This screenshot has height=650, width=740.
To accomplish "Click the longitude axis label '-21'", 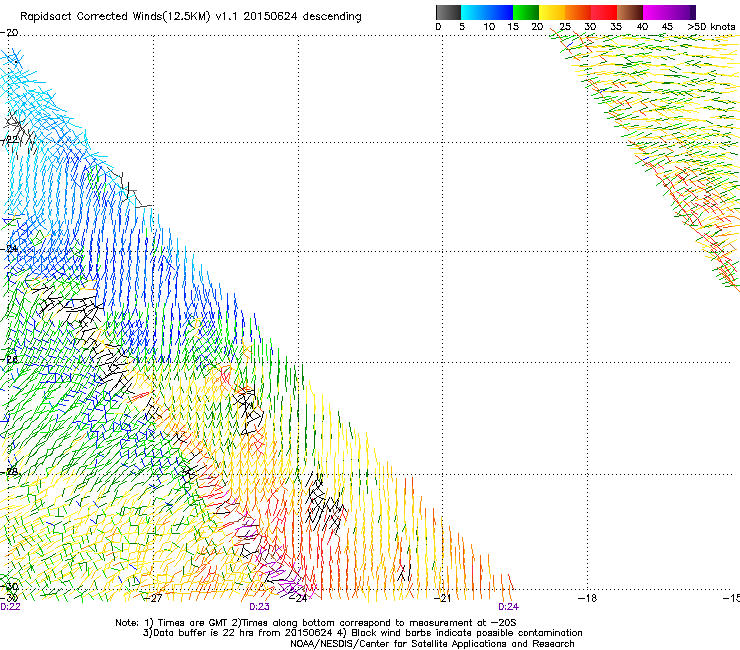I will click(442, 598).
